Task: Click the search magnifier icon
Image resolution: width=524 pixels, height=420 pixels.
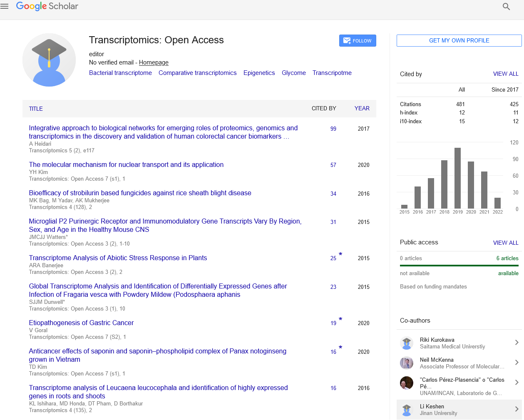Action: click(x=507, y=7)
